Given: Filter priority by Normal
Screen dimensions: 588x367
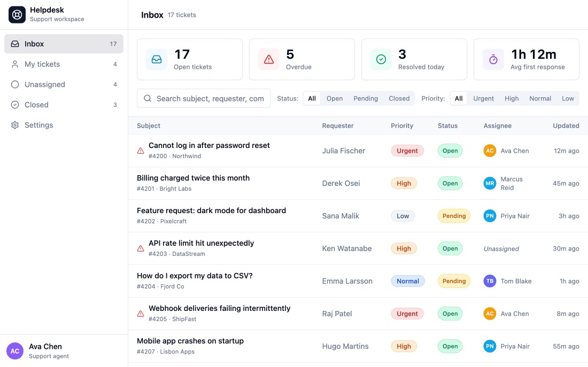Looking at the screenshot, I should coord(540,99).
